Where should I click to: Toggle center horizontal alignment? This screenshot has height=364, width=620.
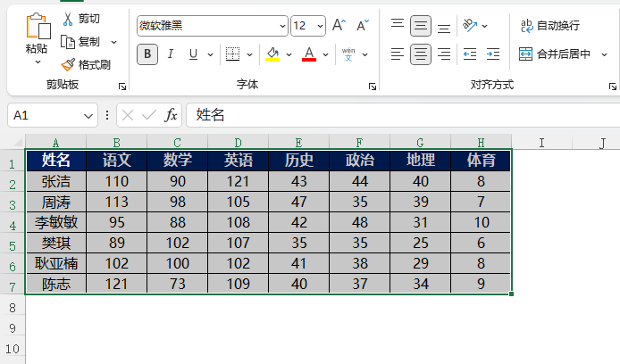pos(420,54)
